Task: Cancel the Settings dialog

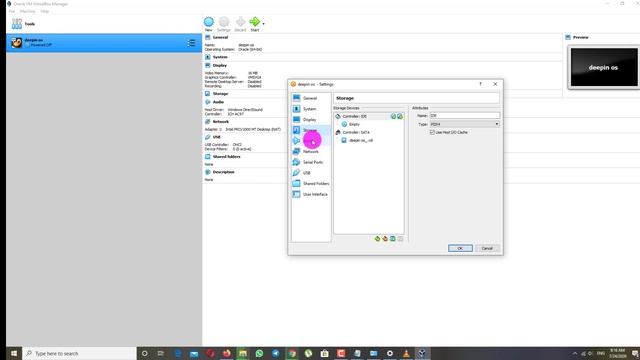Action: tap(487, 248)
